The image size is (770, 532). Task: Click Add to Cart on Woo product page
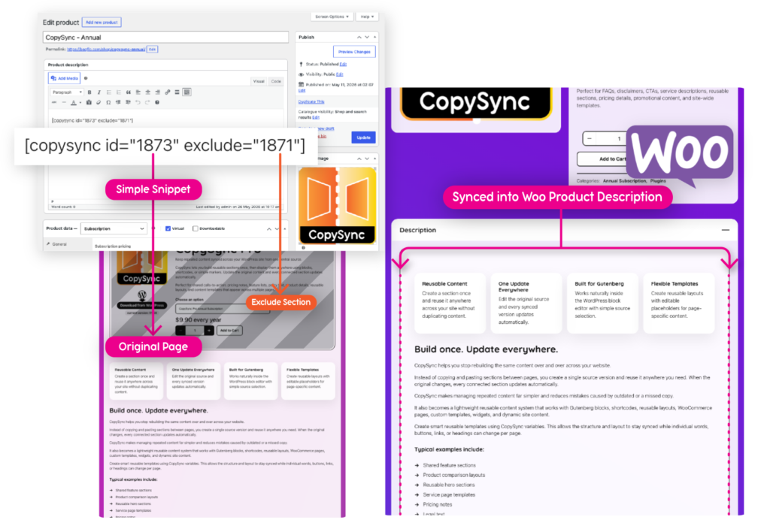(604, 159)
